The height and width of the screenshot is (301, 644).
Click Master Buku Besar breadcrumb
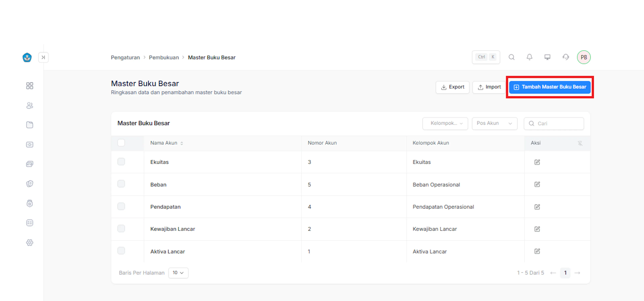211,57
